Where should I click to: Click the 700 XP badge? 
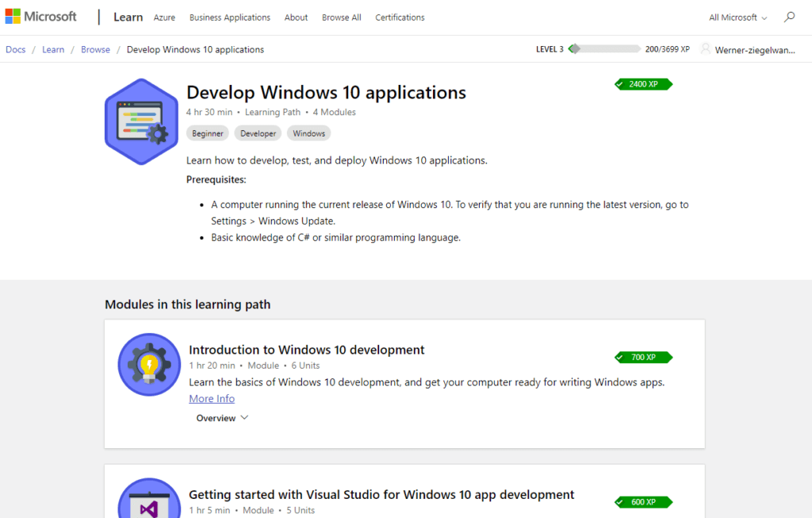pos(642,357)
